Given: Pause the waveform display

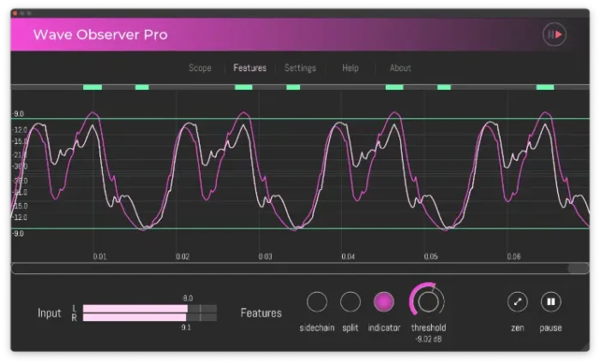Looking at the screenshot, I should tap(550, 301).
